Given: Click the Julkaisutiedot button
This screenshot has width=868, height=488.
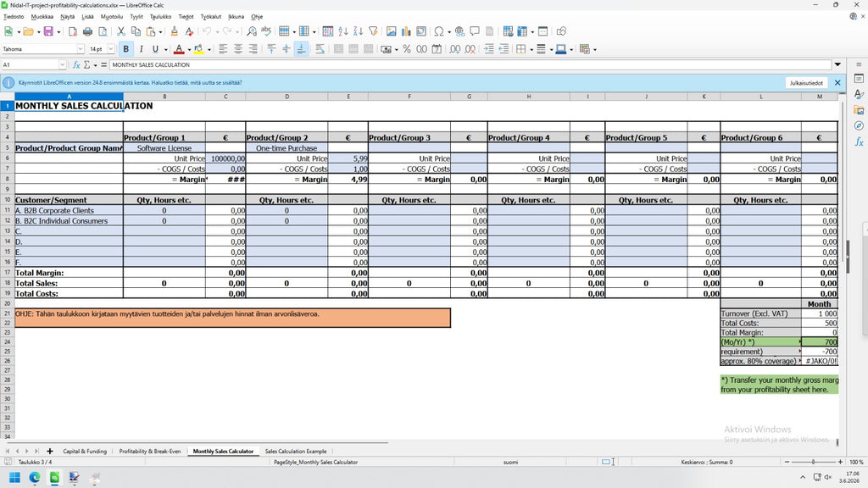Looking at the screenshot, I should (x=806, y=83).
